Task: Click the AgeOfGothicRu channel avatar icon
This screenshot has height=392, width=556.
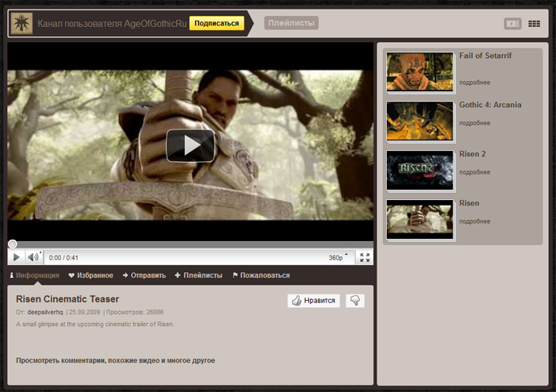Action: (x=22, y=24)
